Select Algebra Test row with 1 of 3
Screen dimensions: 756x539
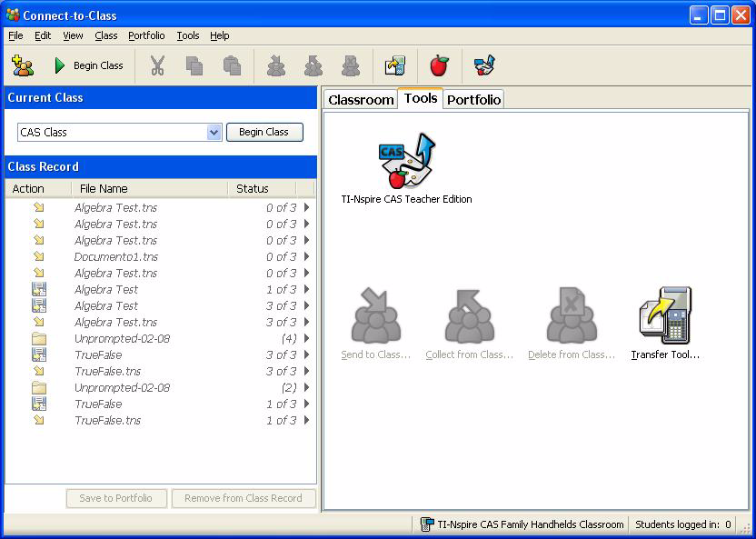[160, 289]
